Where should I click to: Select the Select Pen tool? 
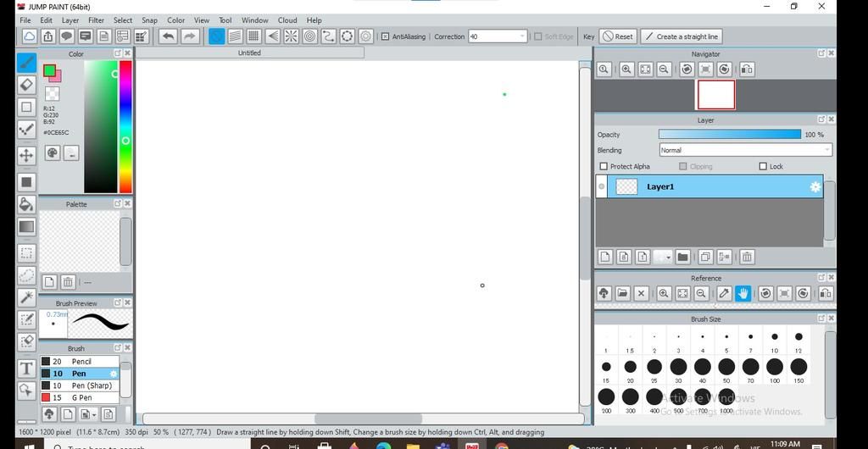(x=26, y=319)
